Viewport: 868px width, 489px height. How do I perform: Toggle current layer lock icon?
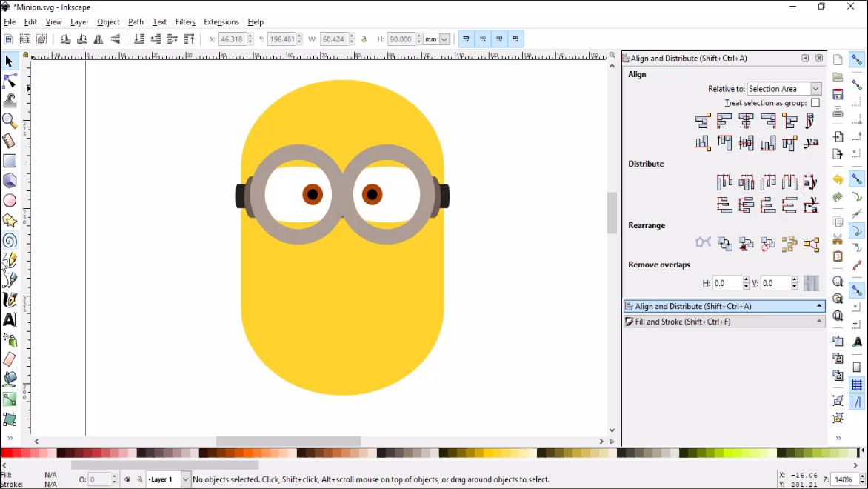point(139,479)
